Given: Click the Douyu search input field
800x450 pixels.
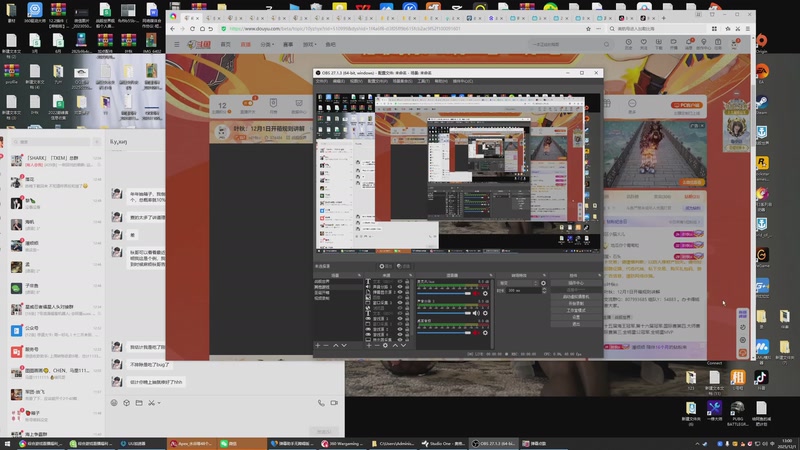Looking at the screenshot, I should 566,44.
